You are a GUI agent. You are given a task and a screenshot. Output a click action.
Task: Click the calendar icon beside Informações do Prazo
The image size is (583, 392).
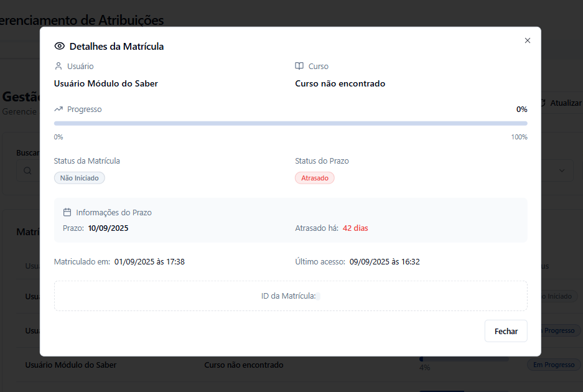pos(67,212)
